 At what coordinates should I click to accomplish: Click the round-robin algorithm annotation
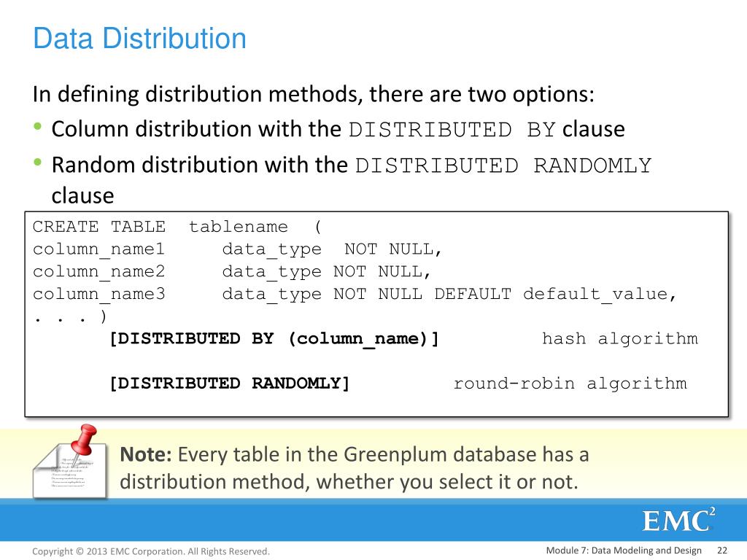(570, 384)
